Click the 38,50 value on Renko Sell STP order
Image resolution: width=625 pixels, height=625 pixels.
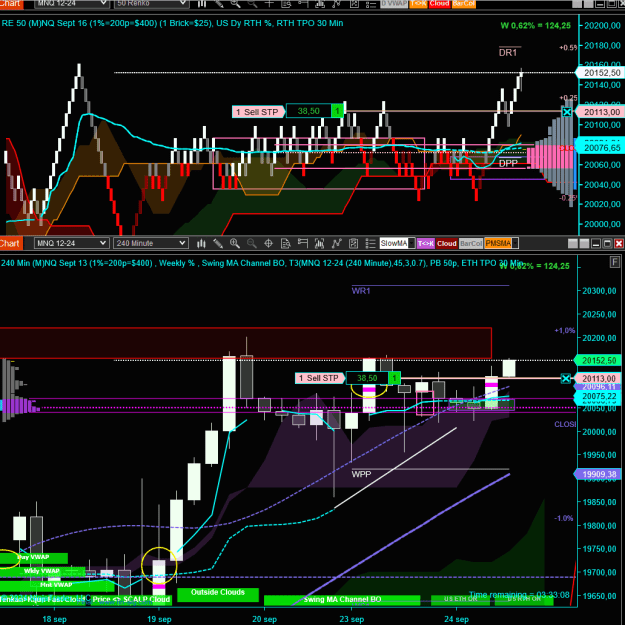tap(309, 111)
